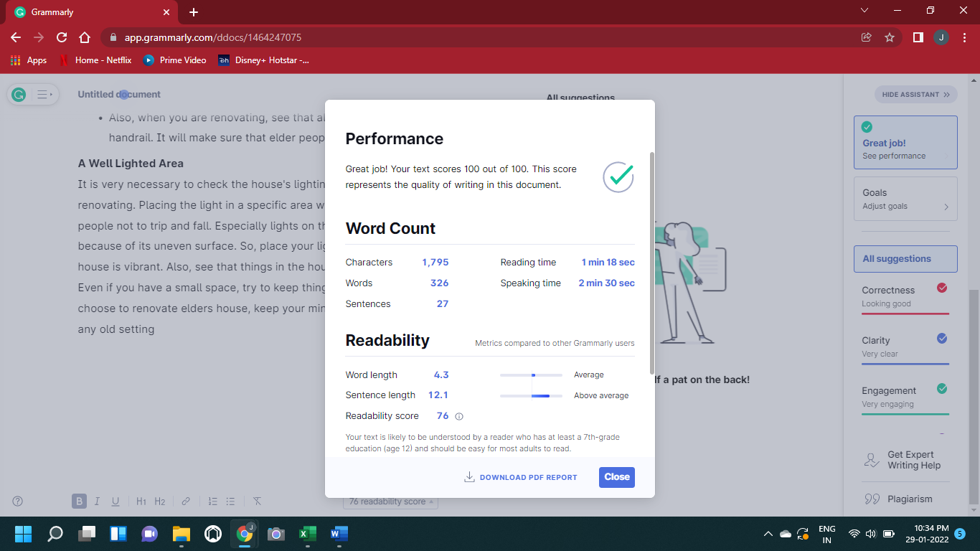Open the Apps bookmark shortcut

(29, 60)
